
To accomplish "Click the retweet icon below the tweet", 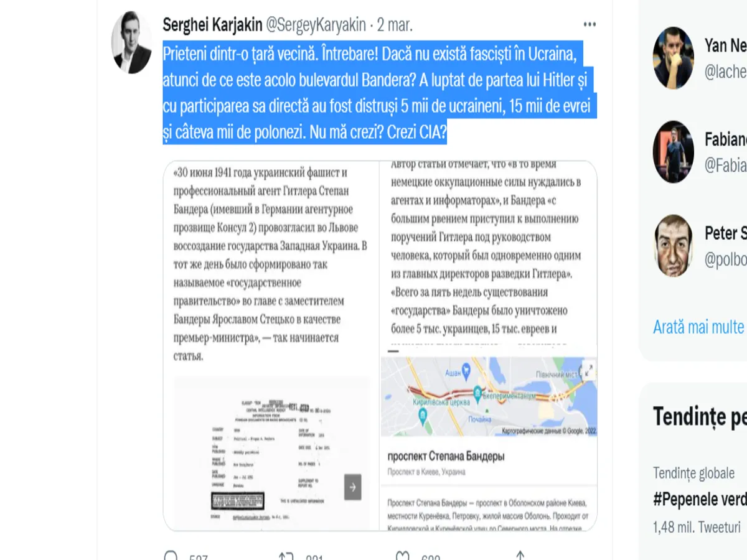I will pyautogui.click(x=286, y=556).
